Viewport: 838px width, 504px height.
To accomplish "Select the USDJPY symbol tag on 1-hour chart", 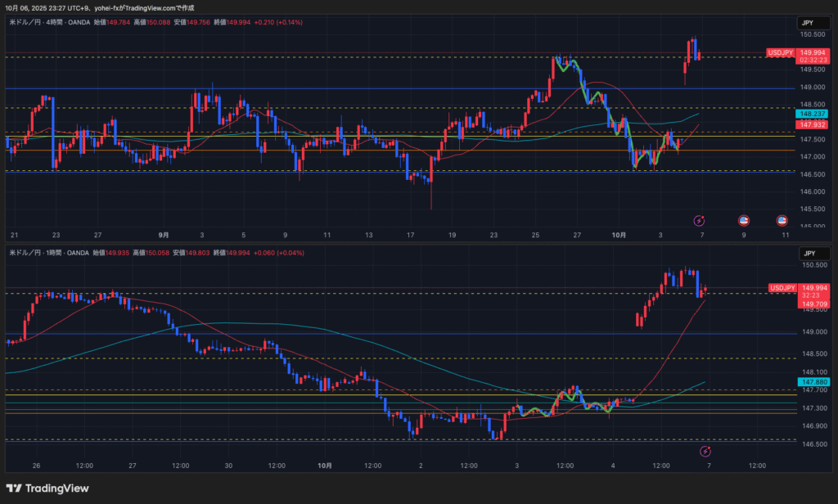I will pos(782,288).
